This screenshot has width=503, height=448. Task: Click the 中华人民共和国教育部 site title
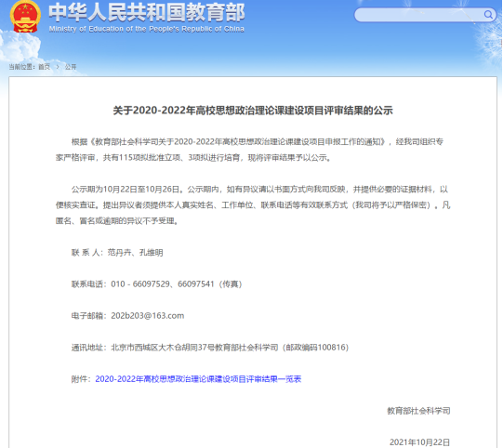click(147, 12)
